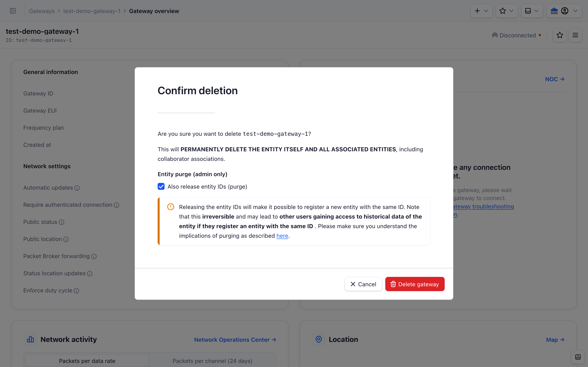Open the Network Operations Center link
Viewport: 588px width, 367px height.
(x=235, y=339)
